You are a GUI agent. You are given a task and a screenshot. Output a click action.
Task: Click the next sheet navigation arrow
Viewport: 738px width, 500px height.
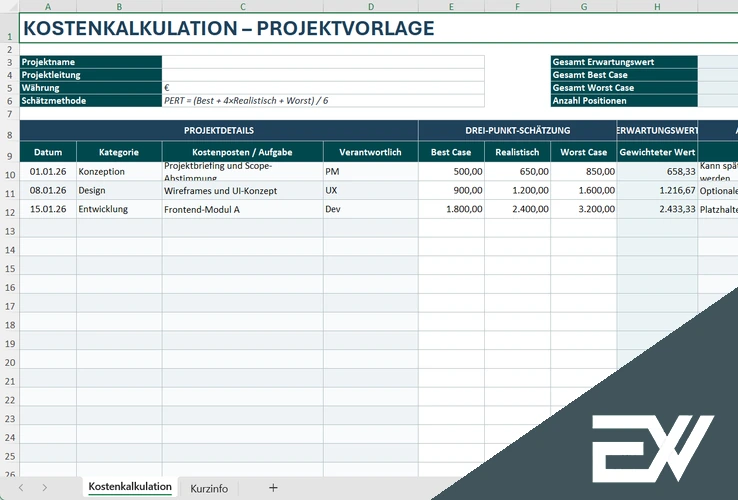46,488
